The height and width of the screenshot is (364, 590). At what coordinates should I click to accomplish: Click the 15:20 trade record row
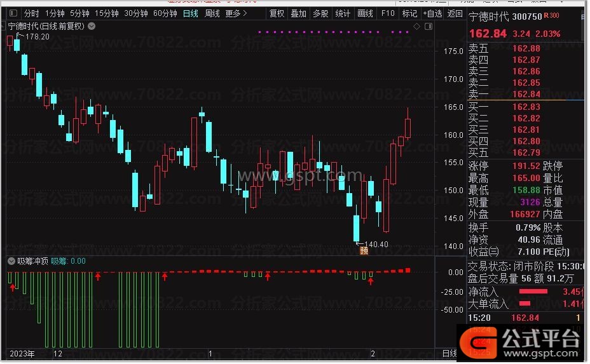tap(524, 318)
